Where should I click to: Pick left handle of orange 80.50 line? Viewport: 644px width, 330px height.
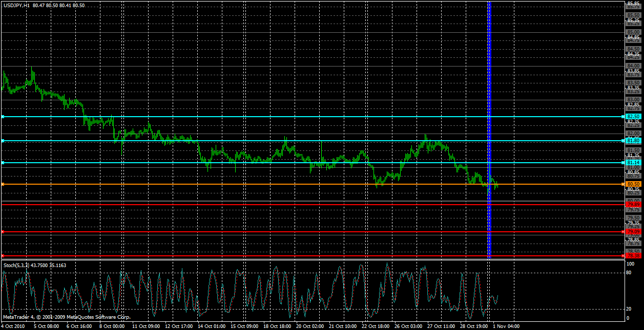point(3,184)
